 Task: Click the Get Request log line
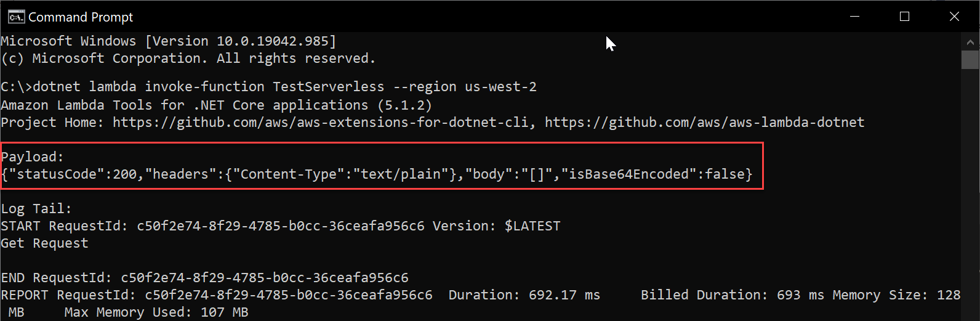click(x=44, y=243)
